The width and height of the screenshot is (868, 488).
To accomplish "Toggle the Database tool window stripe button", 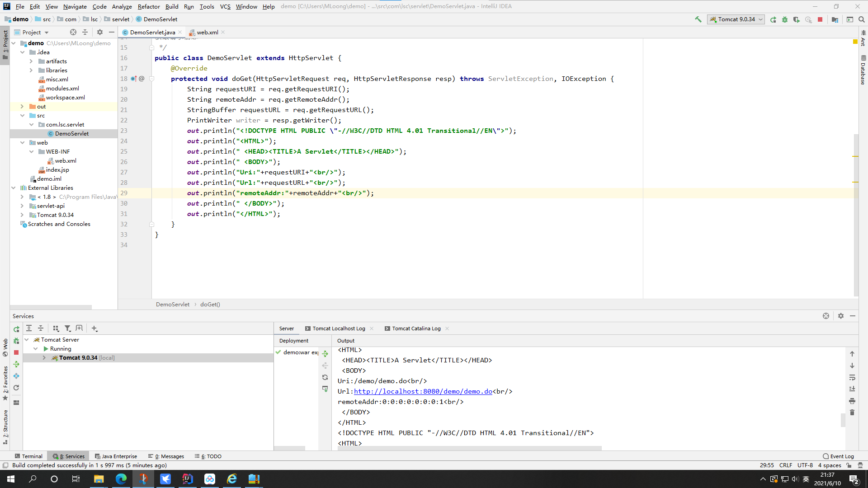I will point(863,70).
